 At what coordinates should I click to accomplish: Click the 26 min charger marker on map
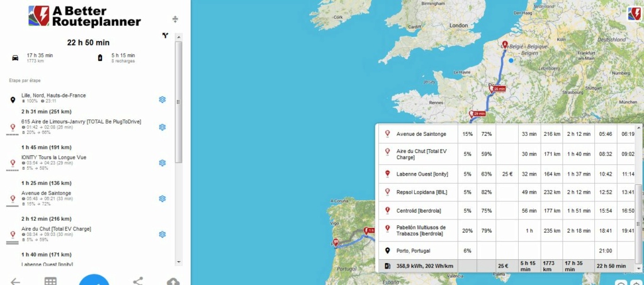click(497, 89)
